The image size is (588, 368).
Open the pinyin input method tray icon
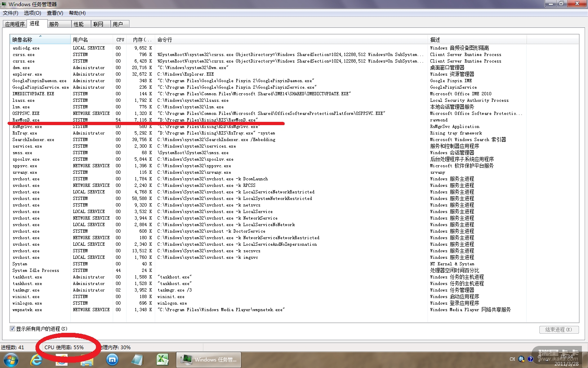521,359
